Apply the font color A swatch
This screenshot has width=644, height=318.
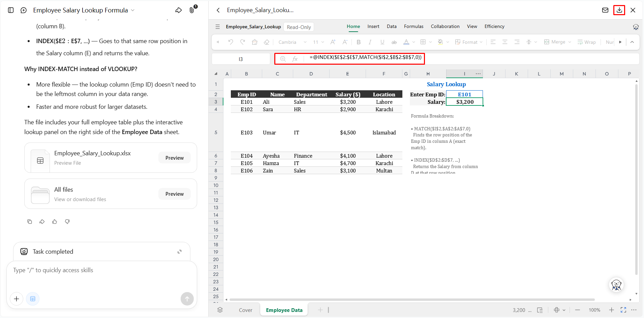tap(406, 42)
